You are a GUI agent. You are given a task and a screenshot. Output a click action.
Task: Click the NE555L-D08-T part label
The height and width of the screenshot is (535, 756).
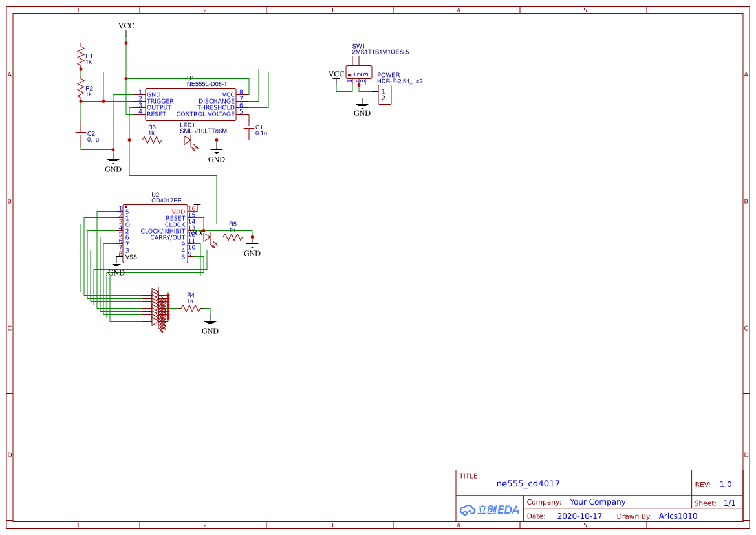tap(207, 84)
